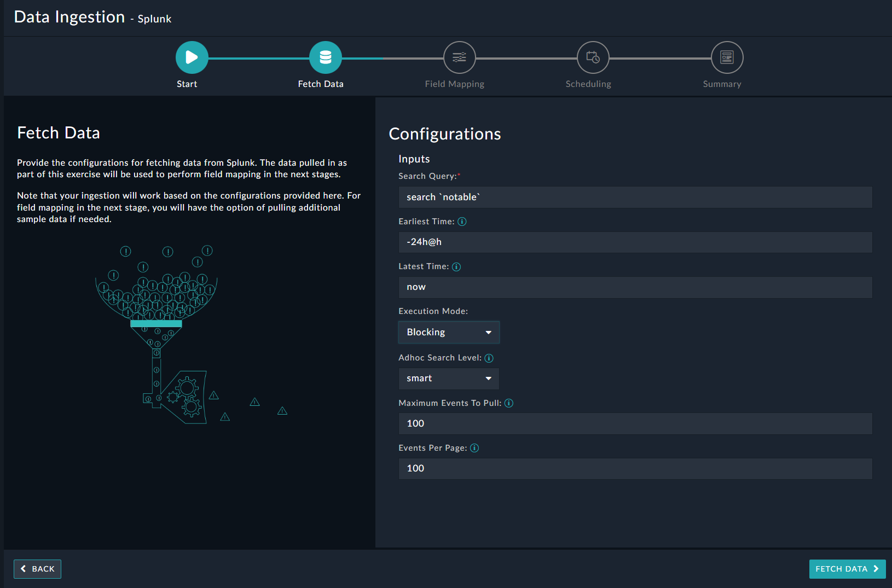The width and height of the screenshot is (892, 588).
Task: Click the Fetch Data database step icon
Action: 326,57
